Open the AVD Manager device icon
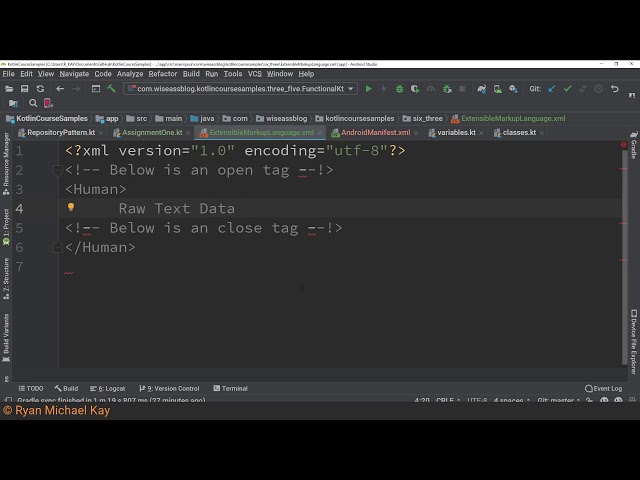This screenshot has height=480, width=640. coord(498,89)
